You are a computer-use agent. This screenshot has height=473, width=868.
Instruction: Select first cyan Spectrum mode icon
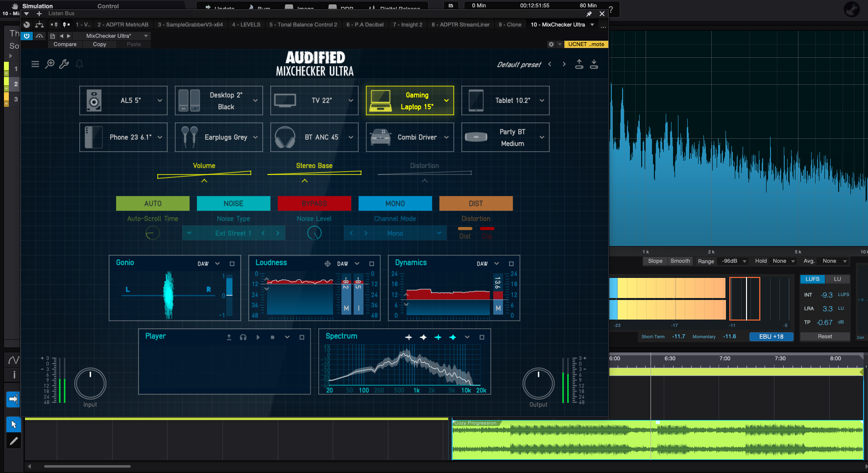pyautogui.click(x=438, y=337)
